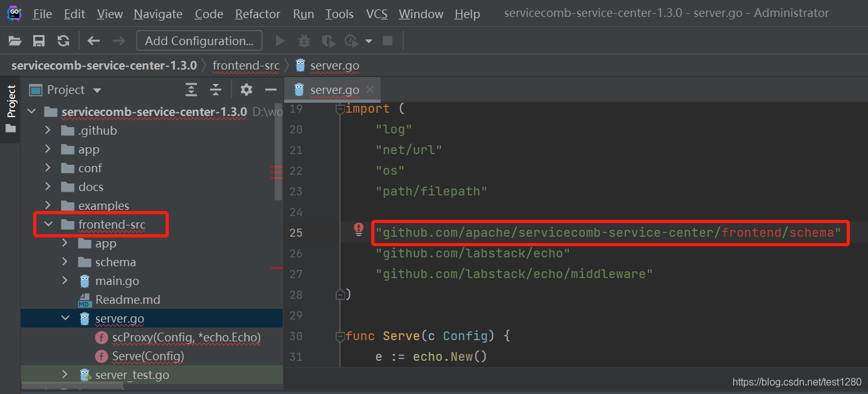
Task: Click the Forward navigation arrow
Action: pyautogui.click(x=119, y=41)
